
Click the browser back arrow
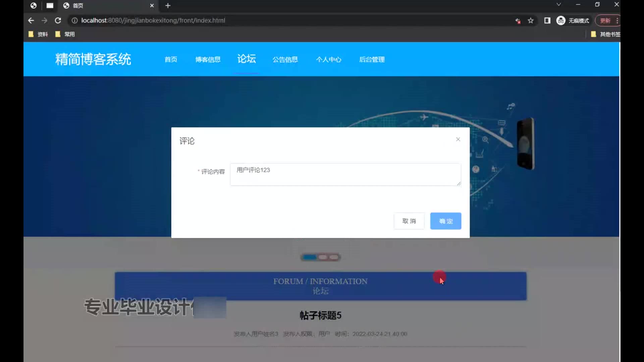(31, 20)
